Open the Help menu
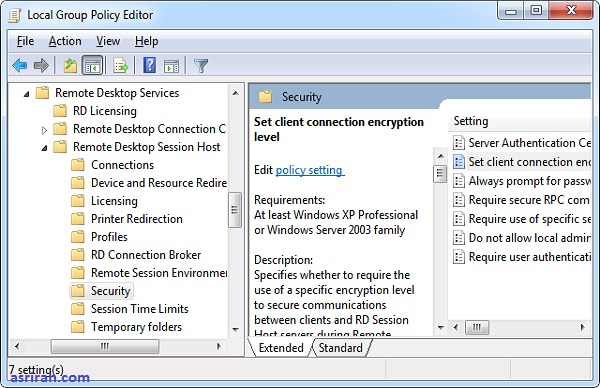The height and width of the screenshot is (388, 600). [147, 41]
